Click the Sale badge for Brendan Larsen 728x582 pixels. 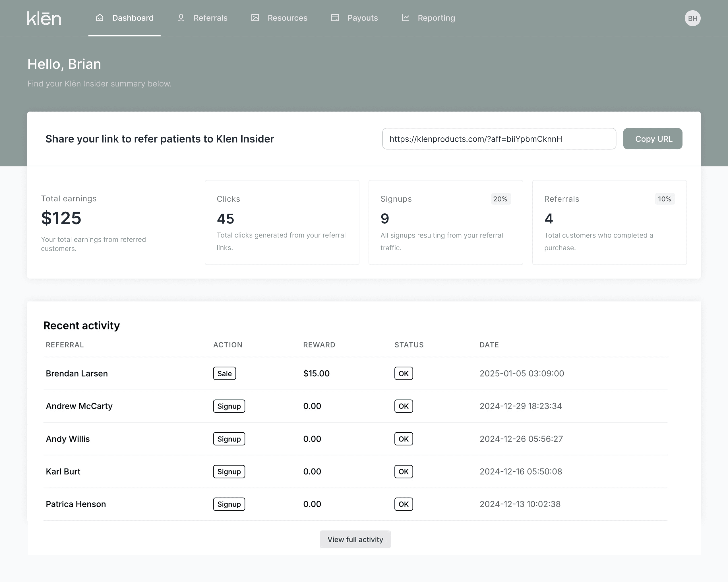[224, 373]
